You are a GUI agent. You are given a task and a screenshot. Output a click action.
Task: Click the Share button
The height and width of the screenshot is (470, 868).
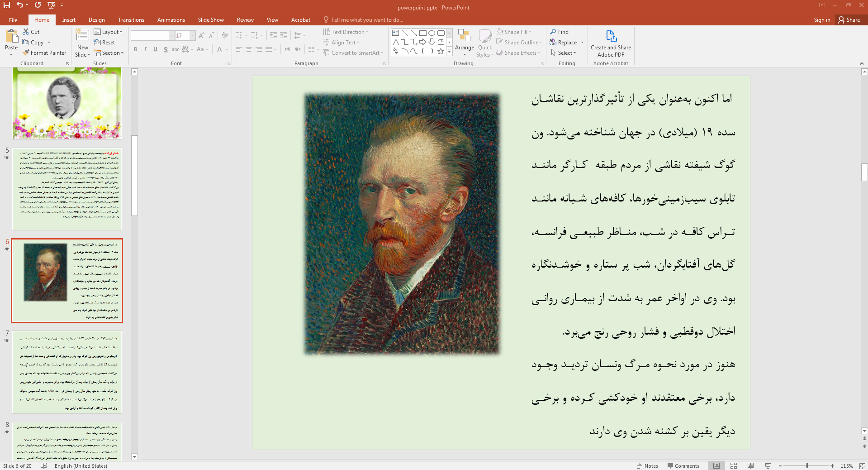849,20
